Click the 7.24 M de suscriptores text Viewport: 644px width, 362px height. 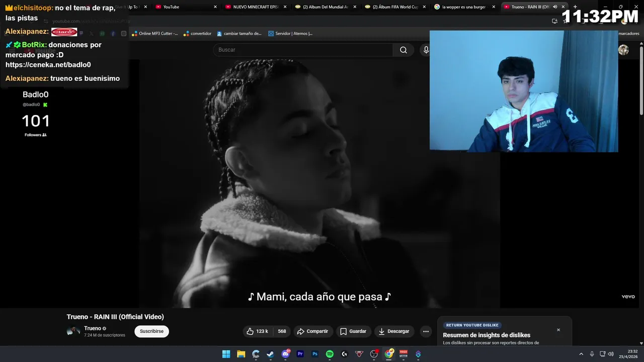105,335
